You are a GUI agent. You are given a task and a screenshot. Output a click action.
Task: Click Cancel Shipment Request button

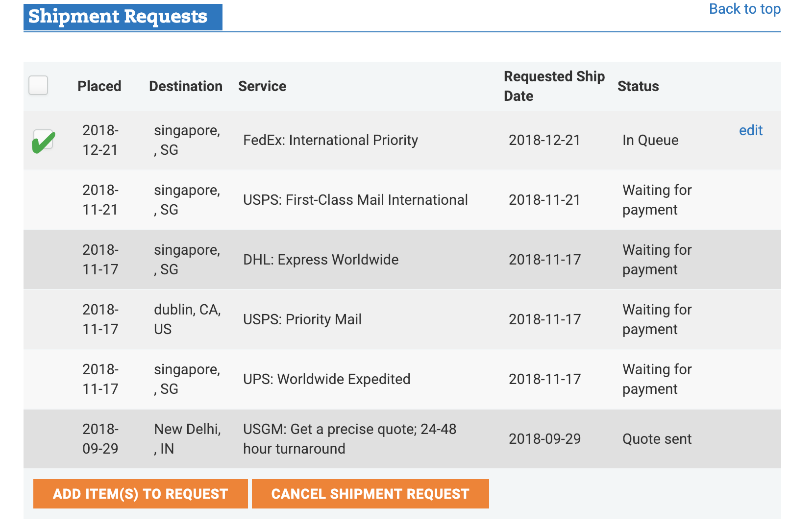click(370, 494)
